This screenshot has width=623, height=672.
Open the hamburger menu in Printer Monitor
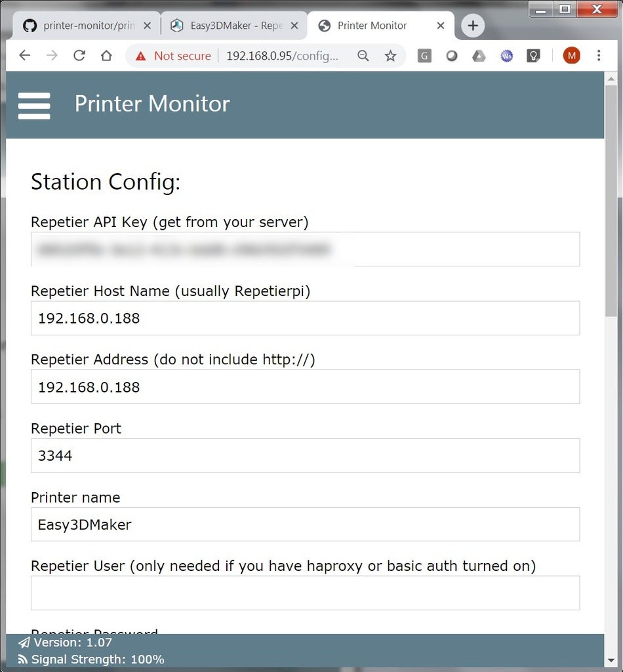click(x=34, y=105)
